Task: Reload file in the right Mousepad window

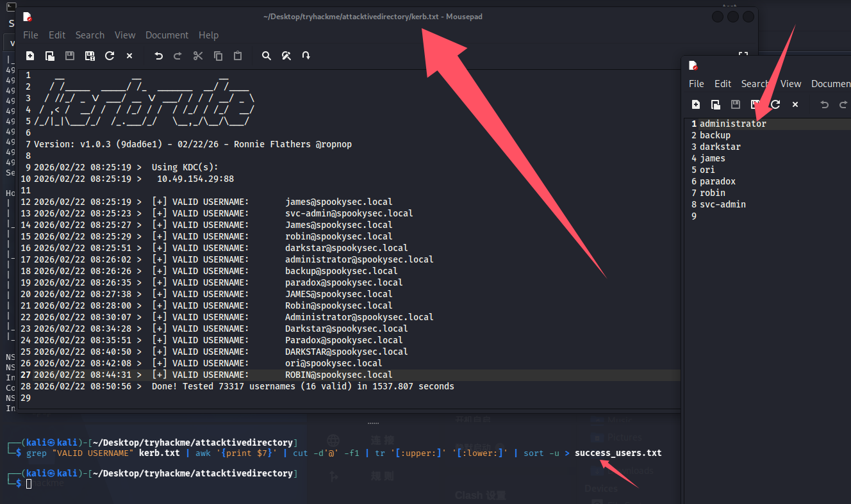Action: tap(775, 104)
